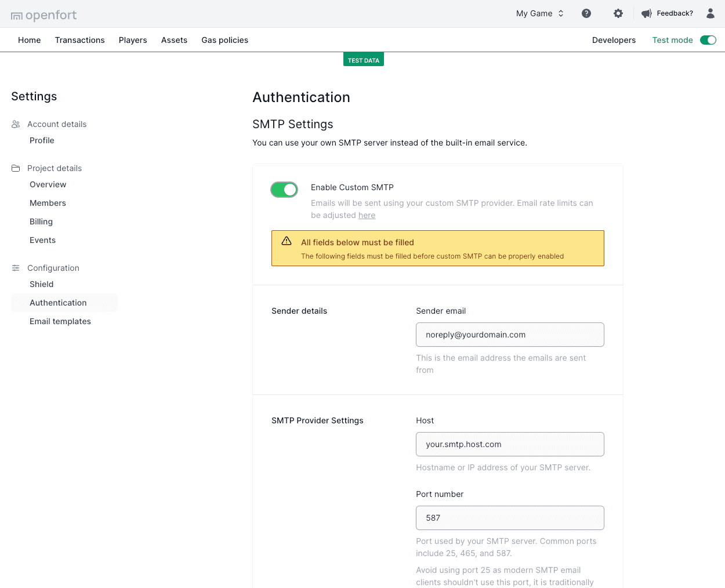The image size is (725, 588).
Task: Click the Configuration sliders icon
Action: 14,267
